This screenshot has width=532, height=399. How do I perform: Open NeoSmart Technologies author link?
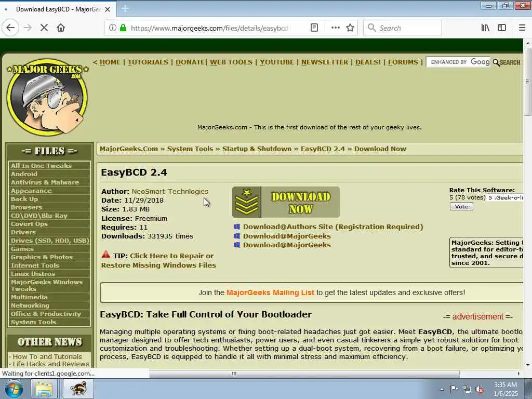(170, 191)
